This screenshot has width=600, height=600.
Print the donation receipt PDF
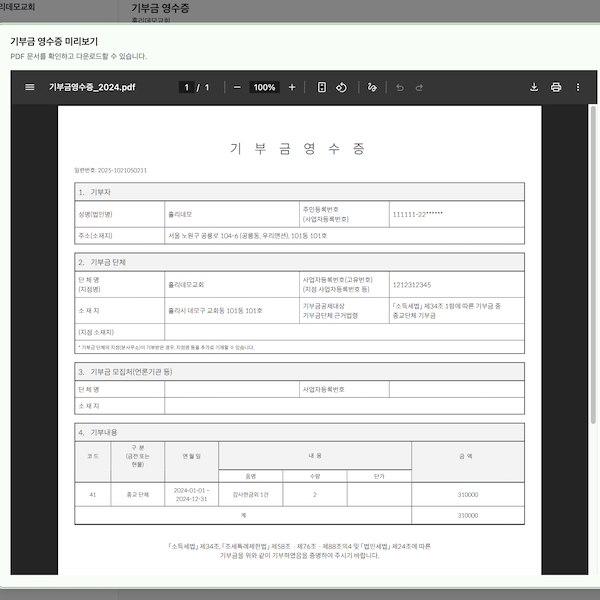point(556,87)
